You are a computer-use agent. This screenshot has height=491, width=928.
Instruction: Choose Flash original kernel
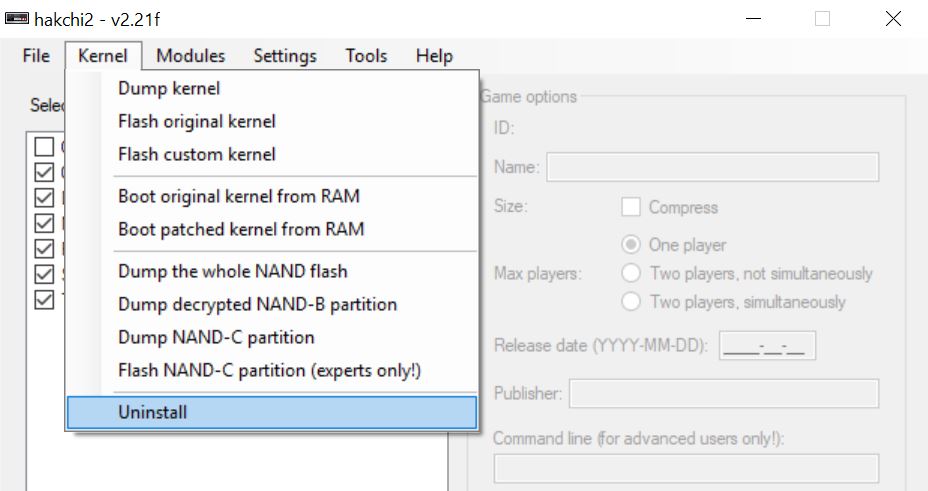(x=272, y=121)
